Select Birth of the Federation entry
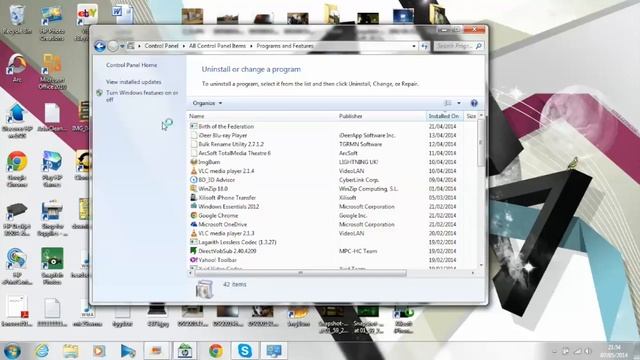 pos(226,127)
